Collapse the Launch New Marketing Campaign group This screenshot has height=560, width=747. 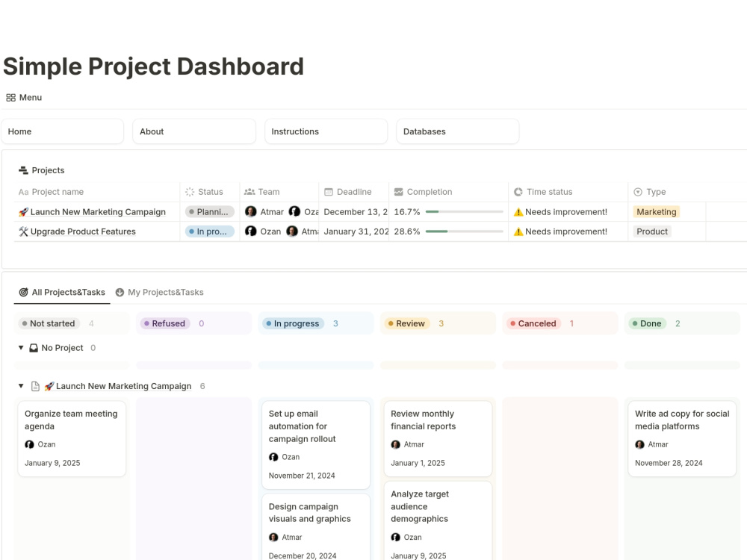[19, 386]
